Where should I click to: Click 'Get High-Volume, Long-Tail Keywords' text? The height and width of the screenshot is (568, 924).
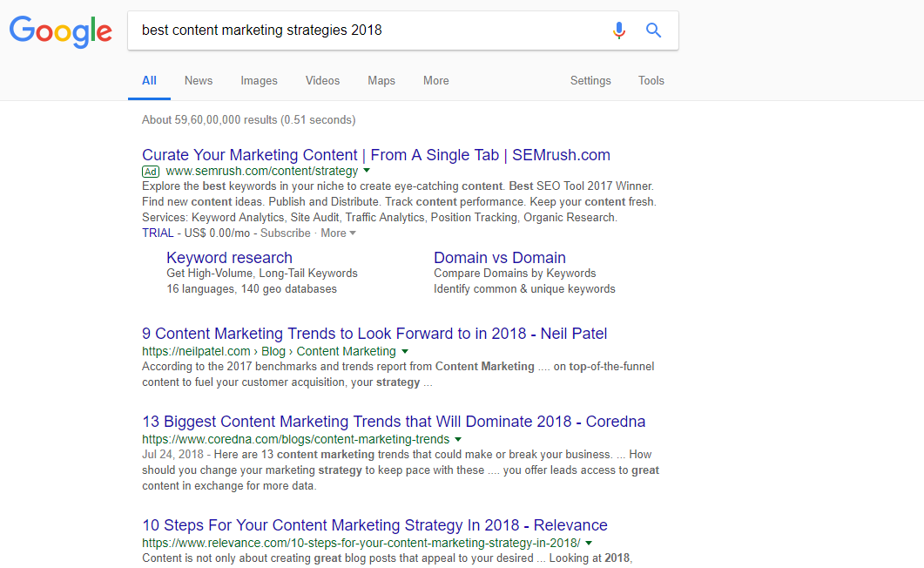coord(262,274)
